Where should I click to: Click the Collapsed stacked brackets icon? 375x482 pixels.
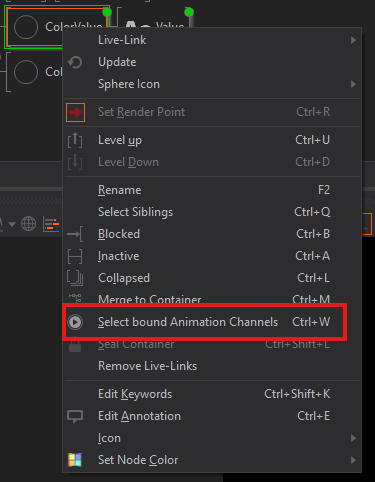[75, 278]
